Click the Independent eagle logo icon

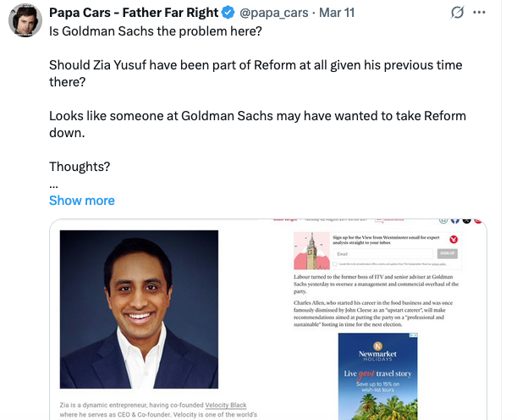[x=454, y=240]
